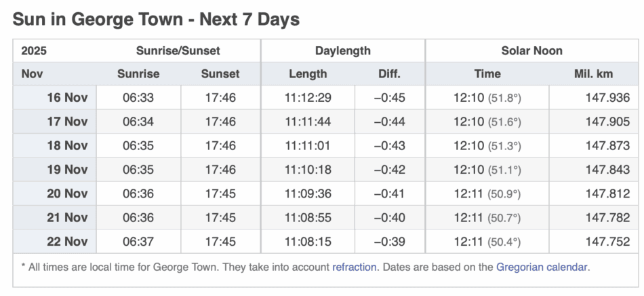Screen dimensions: 644x296
Task: Click the "Daylength" group header
Action: (x=342, y=51)
